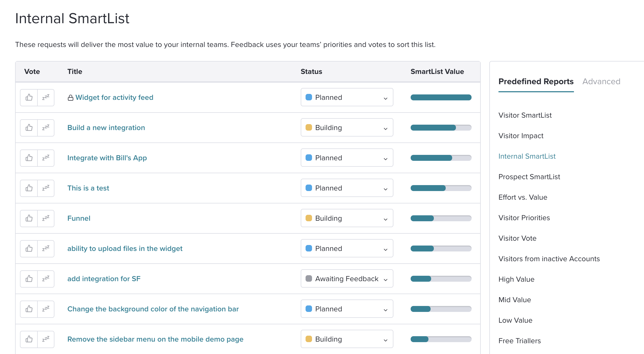Image resolution: width=644 pixels, height=354 pixels.
Task: Open Free Triallers report
Action: (520, 341)
